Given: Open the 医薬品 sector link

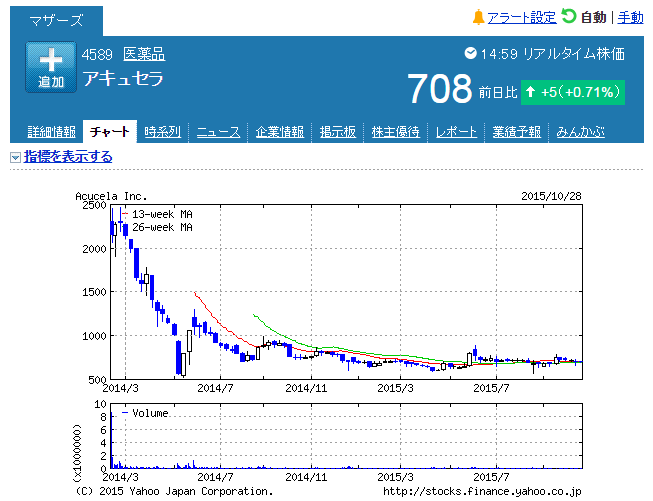Looking at the screenshot, I should pyautogui.click(x=144, y=54).
